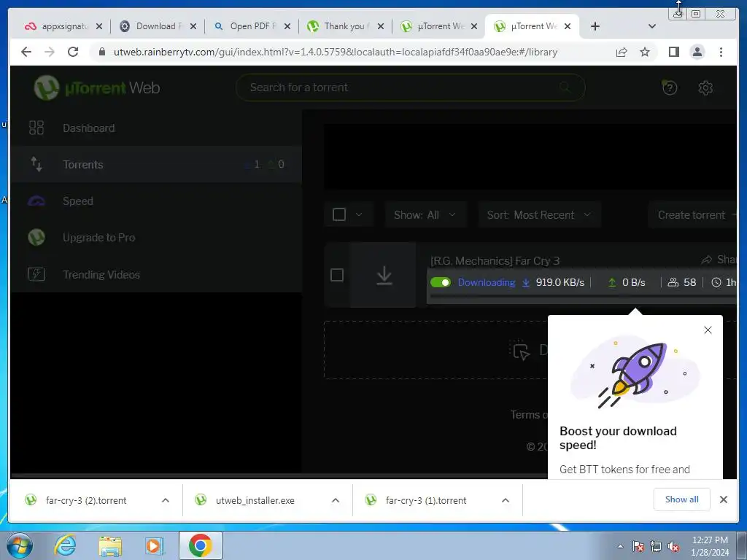Close the Boost your download speed popup
The image size is (747, 560).
(708, 330)
